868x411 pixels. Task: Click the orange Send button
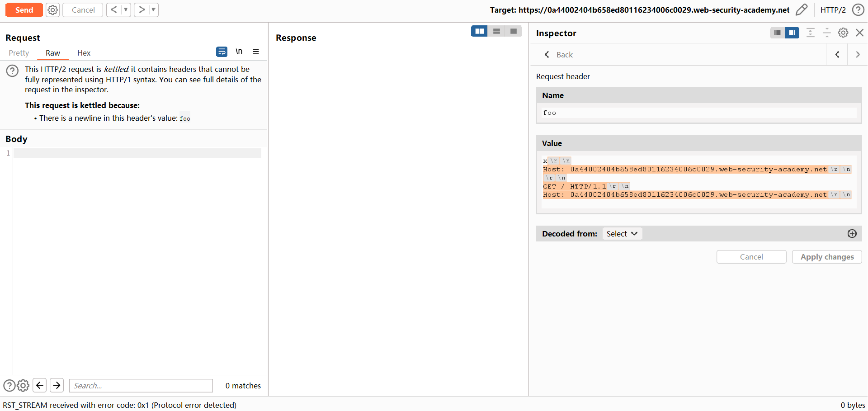point(24,10)
